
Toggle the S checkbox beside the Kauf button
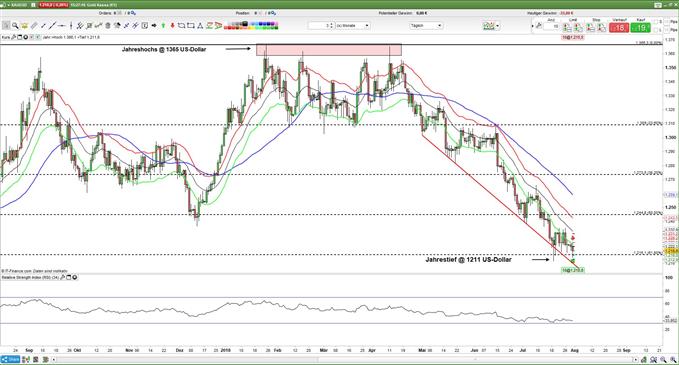655,22
